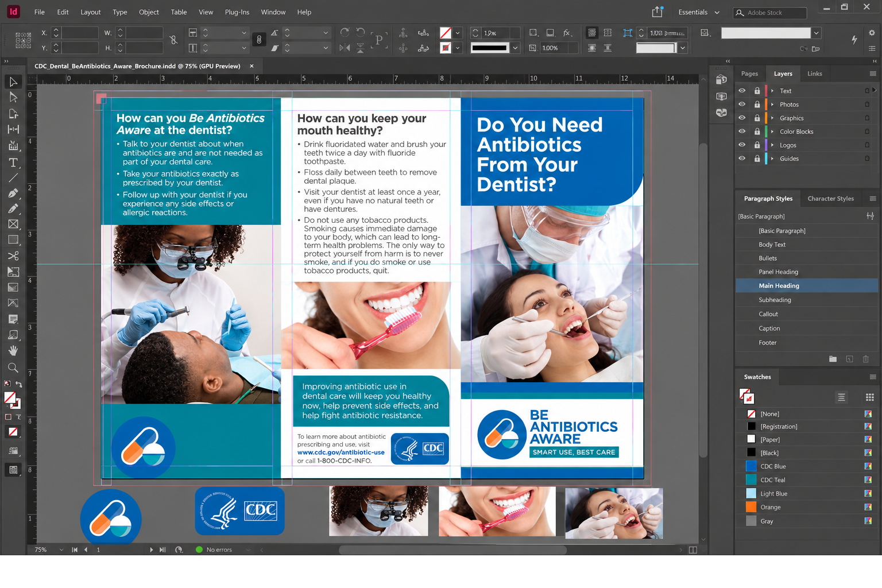This screenshot has width=882, height=588.
Task: Hide the Color Blocks layer
Action: 742,131
